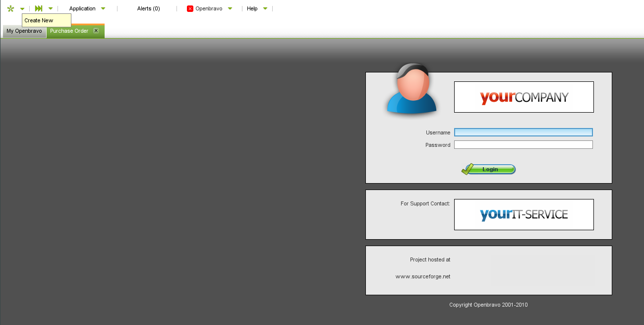644x325 pixels.
Task: Select the Purchase Order tab
Action: [69, 31]
